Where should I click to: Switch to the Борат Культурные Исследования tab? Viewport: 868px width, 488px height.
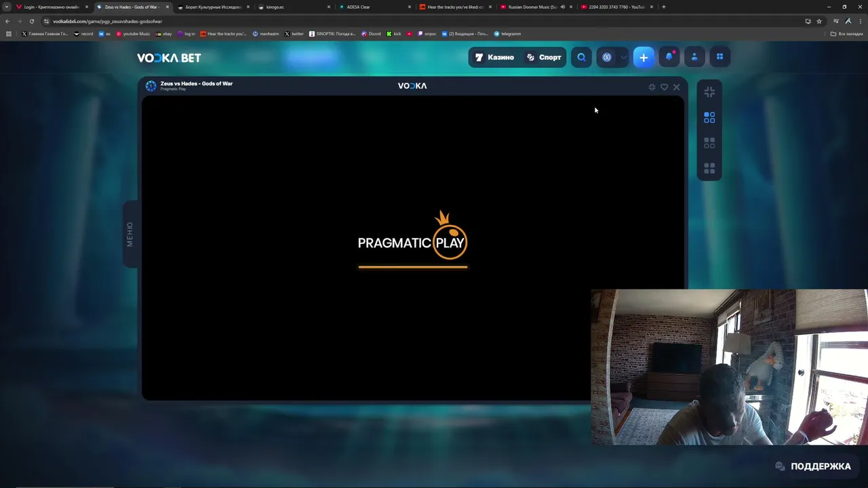click(214, 7)
